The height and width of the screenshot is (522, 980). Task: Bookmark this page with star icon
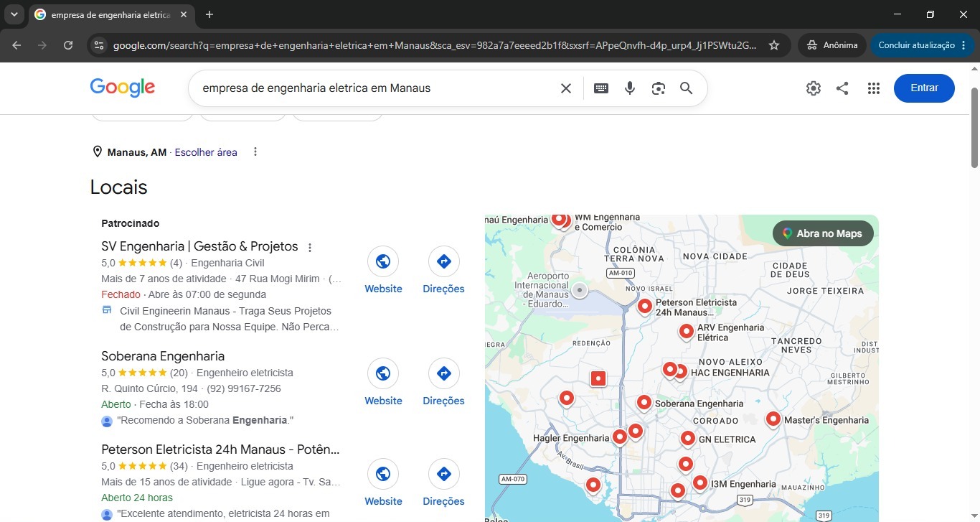774,45
